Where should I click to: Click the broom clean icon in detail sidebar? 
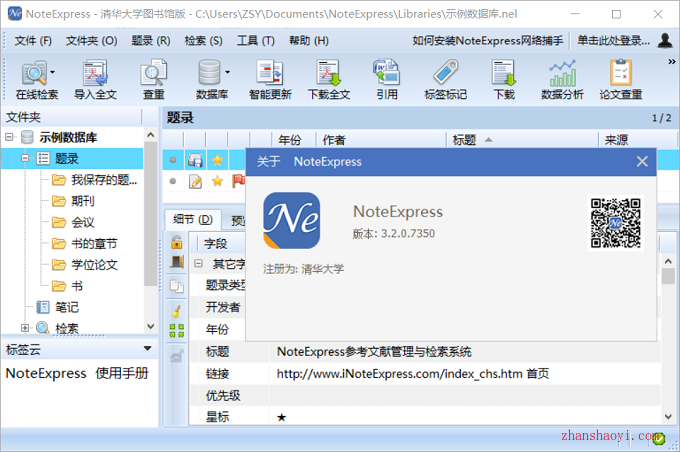point(177,311)
